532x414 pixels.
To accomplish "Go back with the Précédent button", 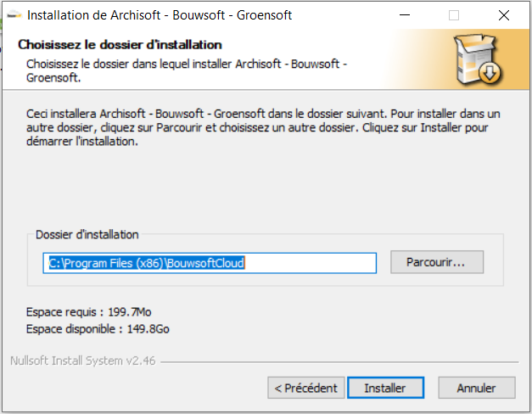I will [306, 388].
